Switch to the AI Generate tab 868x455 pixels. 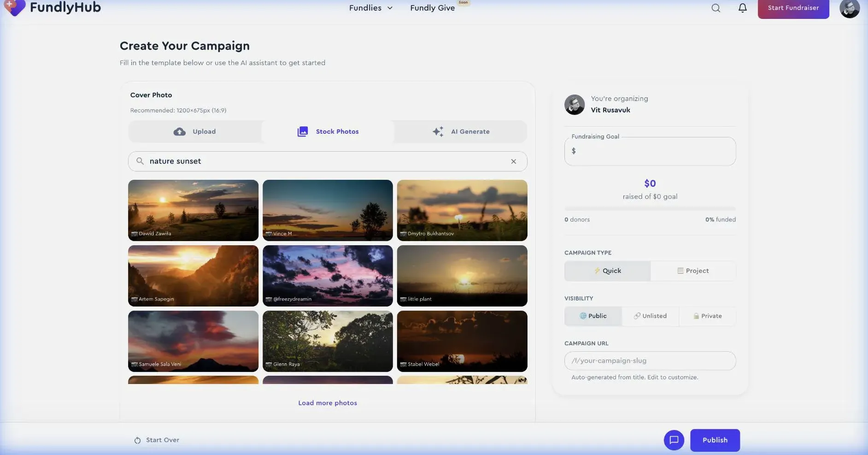[x=461, y=131]
